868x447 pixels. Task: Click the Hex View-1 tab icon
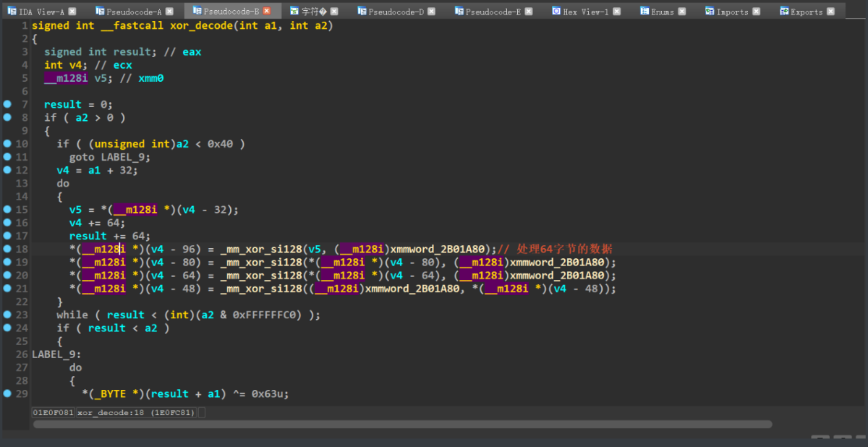556,12
